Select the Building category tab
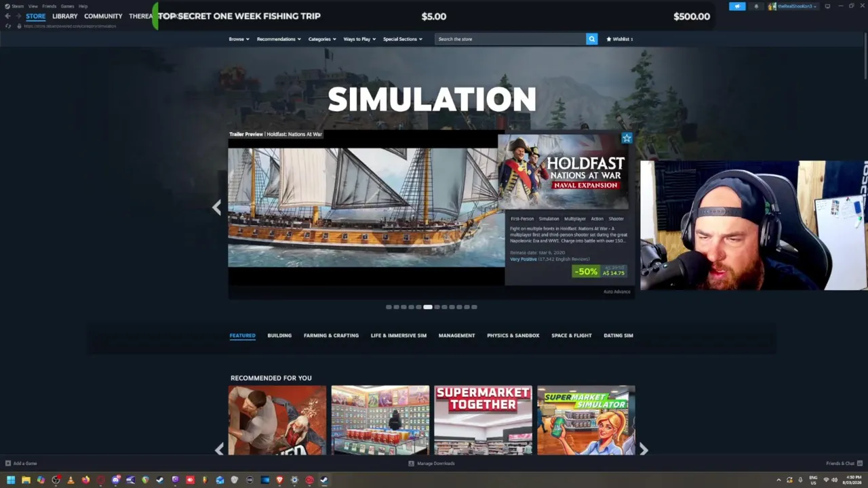The height and width of the screenshot is (488, 868). [x=279, y=335]
